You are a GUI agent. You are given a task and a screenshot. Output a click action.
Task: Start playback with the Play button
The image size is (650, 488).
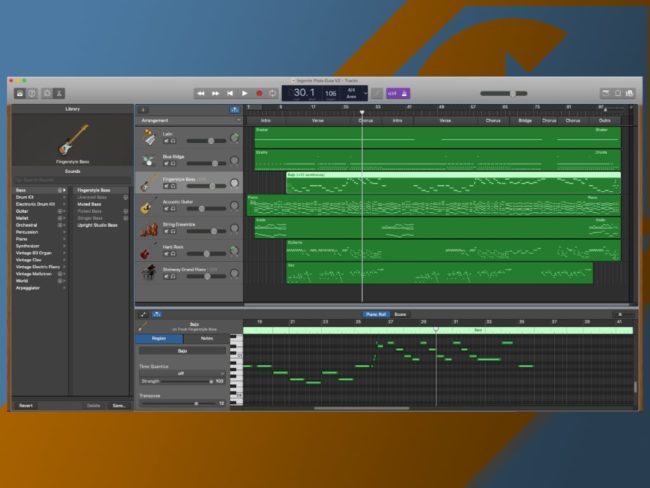(x=245, y=93)
